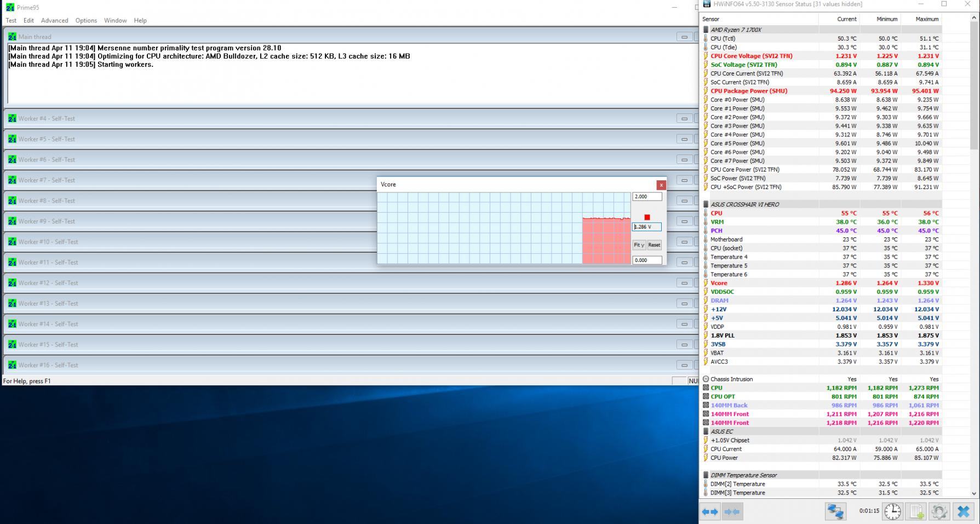The height and width of the screenshot is (524, 980).
Task: Click the thermometer icon beside CPU (Tctl)
Action: [706, 38]
